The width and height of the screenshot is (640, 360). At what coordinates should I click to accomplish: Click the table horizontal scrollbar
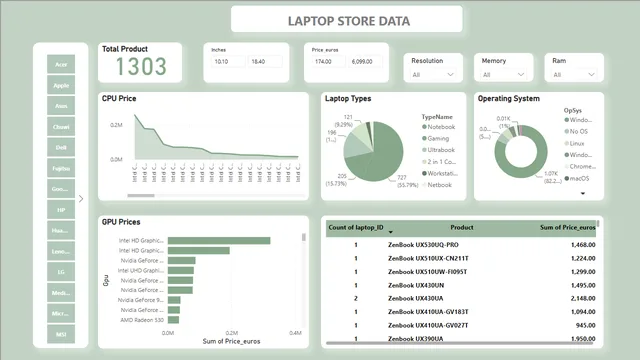[x=459, y=343]
